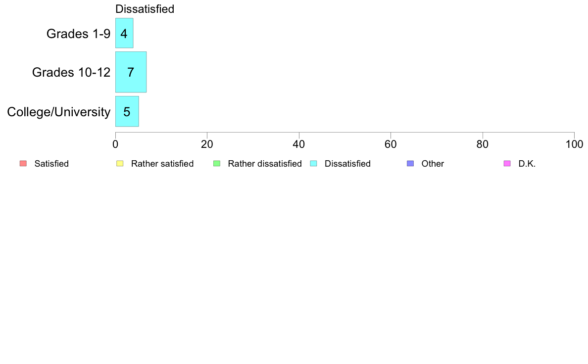Click the College/University bar showing 5
588x364 pixels.
click(127, 111)
